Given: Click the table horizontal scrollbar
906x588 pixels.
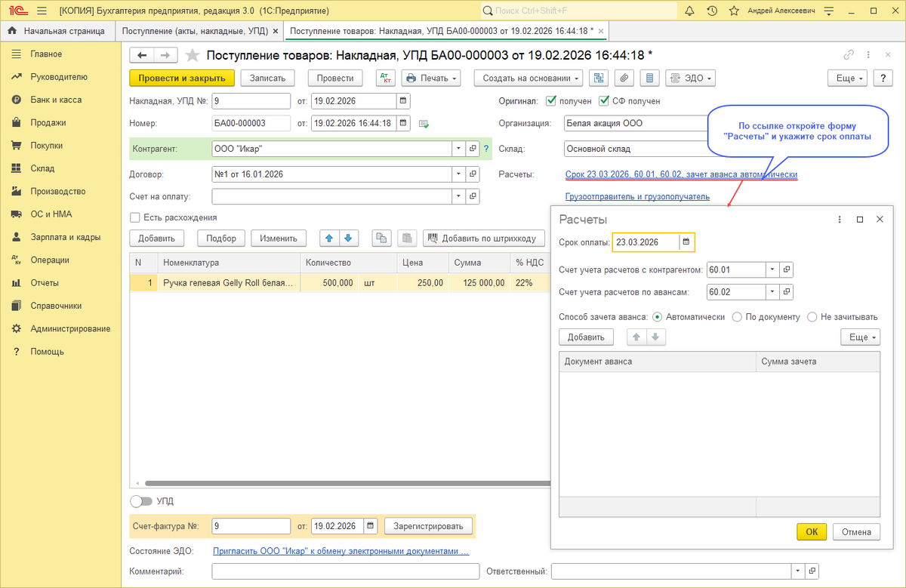Looking at the screenshot, I should click(x=347, y=483).
